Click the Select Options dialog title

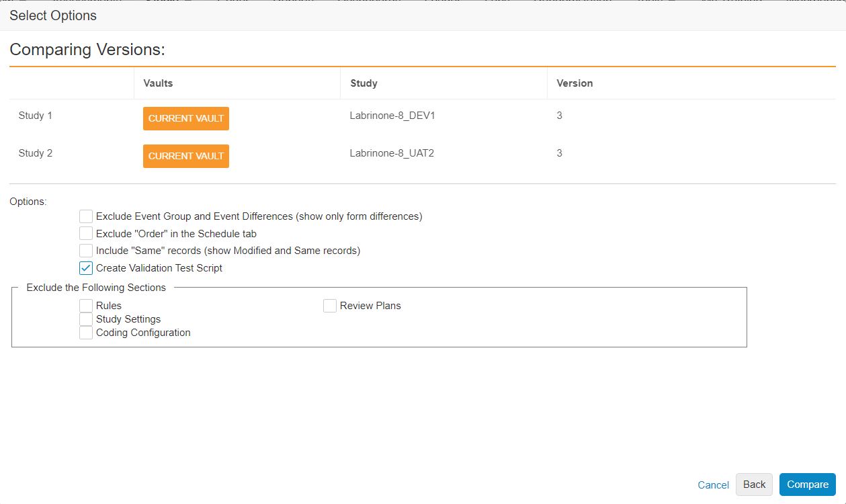pos(53,15)
